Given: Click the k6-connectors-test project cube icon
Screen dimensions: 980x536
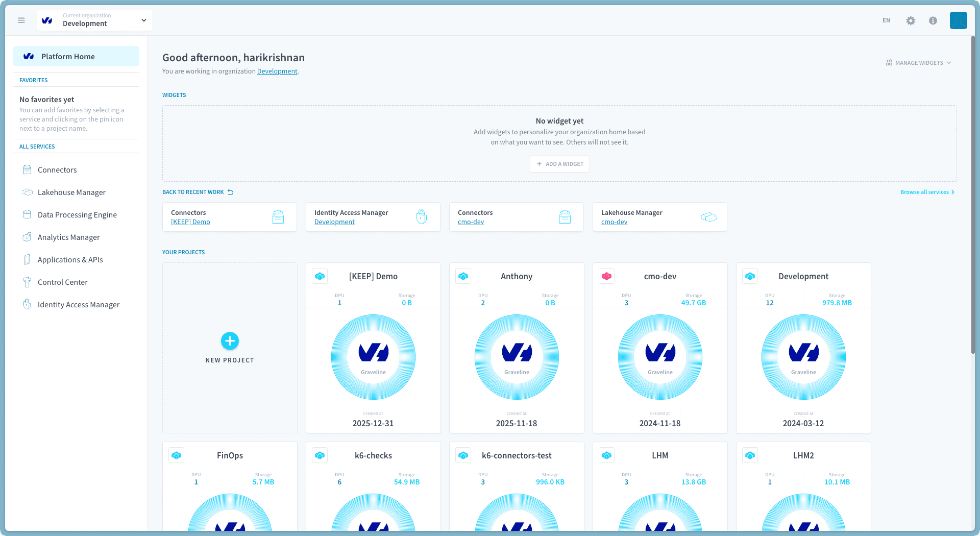Looking at the screenshot, I should coord(463,455).
